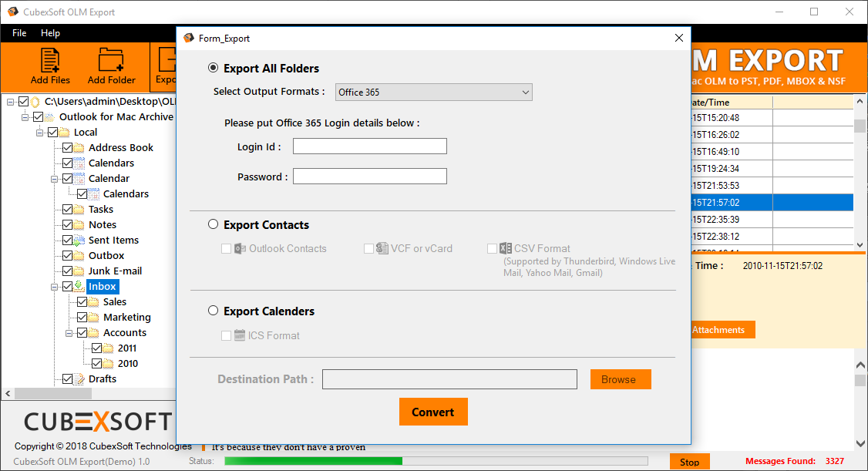Select the highlighted 15T21:57:02 message row

pos(772,203)
